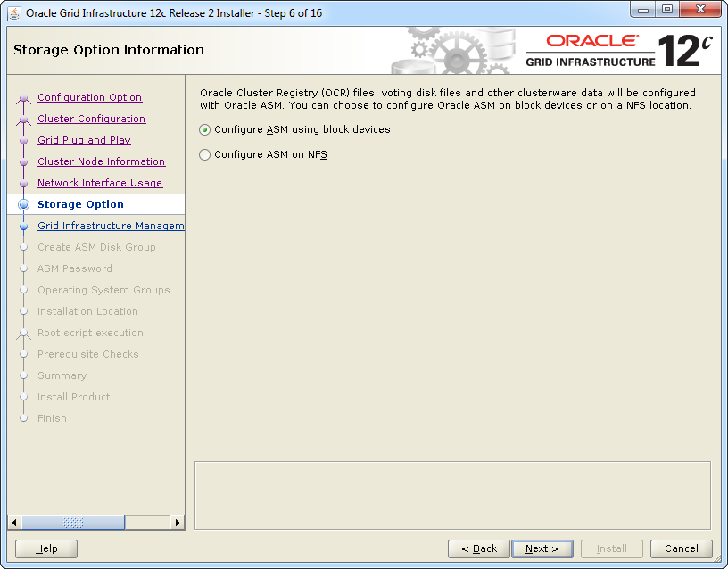This screenshot has height=569, width=728.
Task: Select Configure ASM on NFS option
Action: tap(205, 154)
